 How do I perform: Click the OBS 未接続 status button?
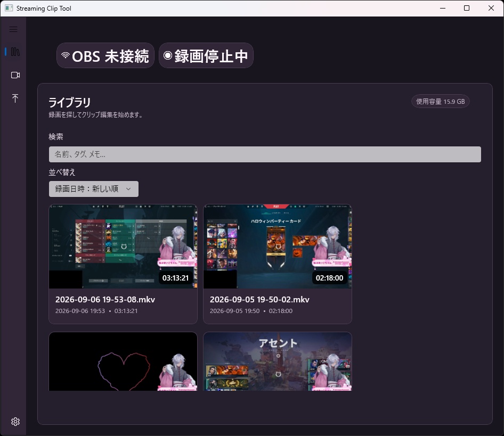point(105,55)
